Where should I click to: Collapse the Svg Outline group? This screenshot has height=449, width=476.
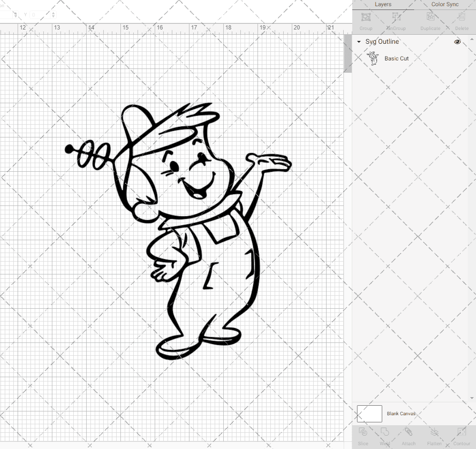358,42
